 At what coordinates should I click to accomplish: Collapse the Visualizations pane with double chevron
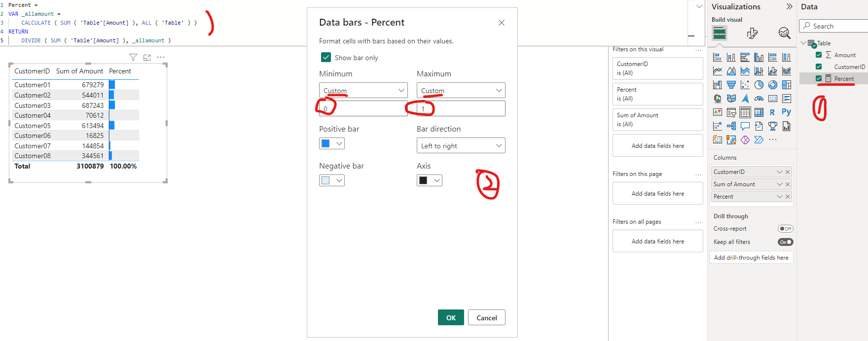click(x=789, y=6)
